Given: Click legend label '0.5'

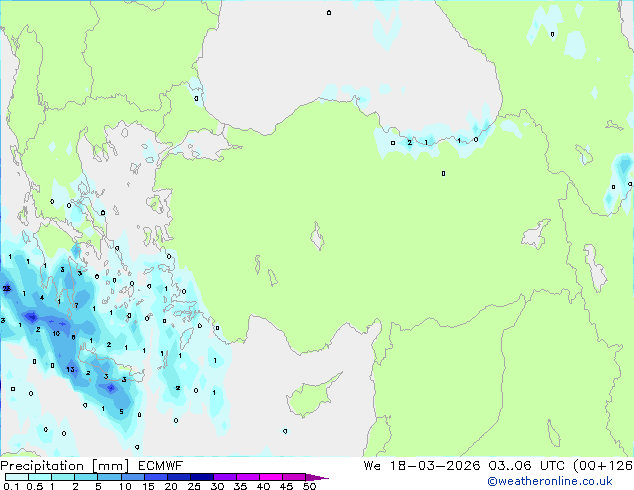Looking at the screenshot, I should point(35,486).
